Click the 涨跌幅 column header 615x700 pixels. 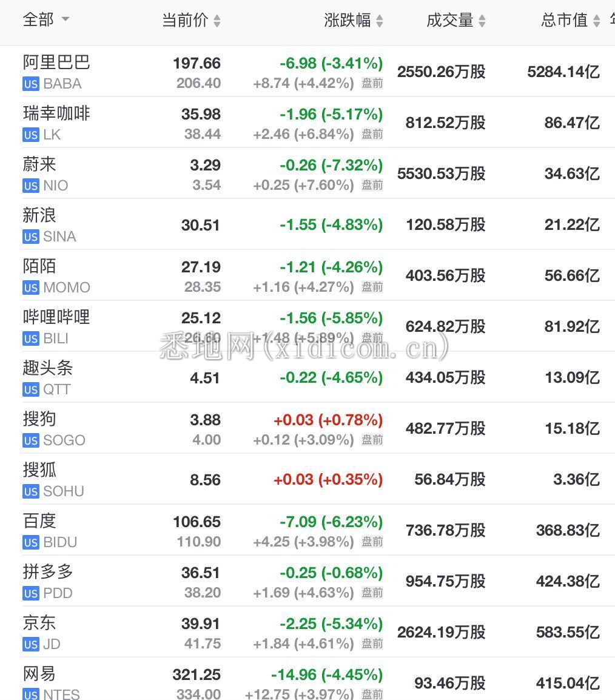(348, 20)
